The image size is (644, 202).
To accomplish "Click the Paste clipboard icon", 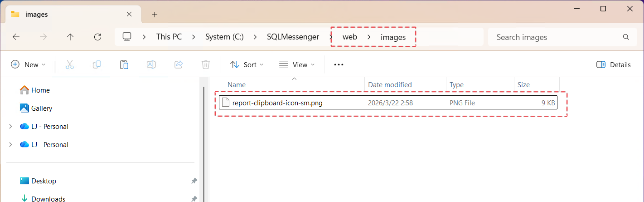I will coord(124,64).
